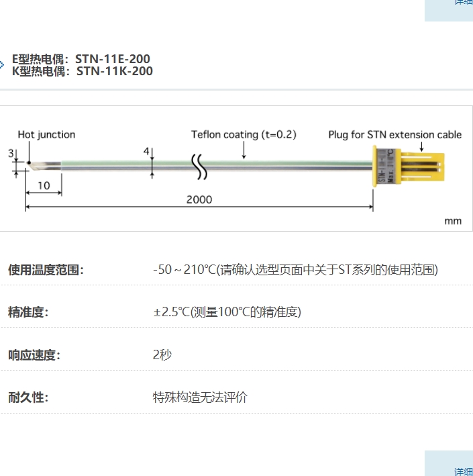Viewport: 473px width, 476px height.
Task: Select the 特殊构造无法评价 durability value
Action: [x=200, y=397]
